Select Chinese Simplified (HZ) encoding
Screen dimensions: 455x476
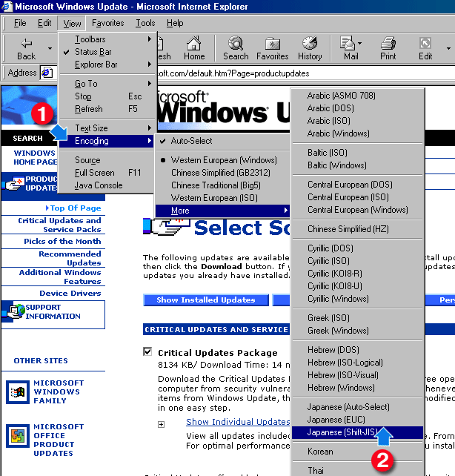pyautogui.click(x=358, y=229)
